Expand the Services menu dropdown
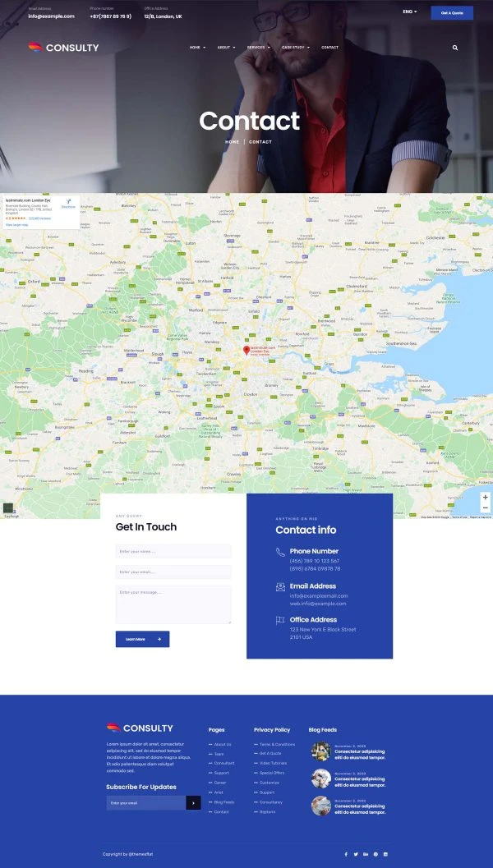The image size is (493, 868). tap(258, 48)
